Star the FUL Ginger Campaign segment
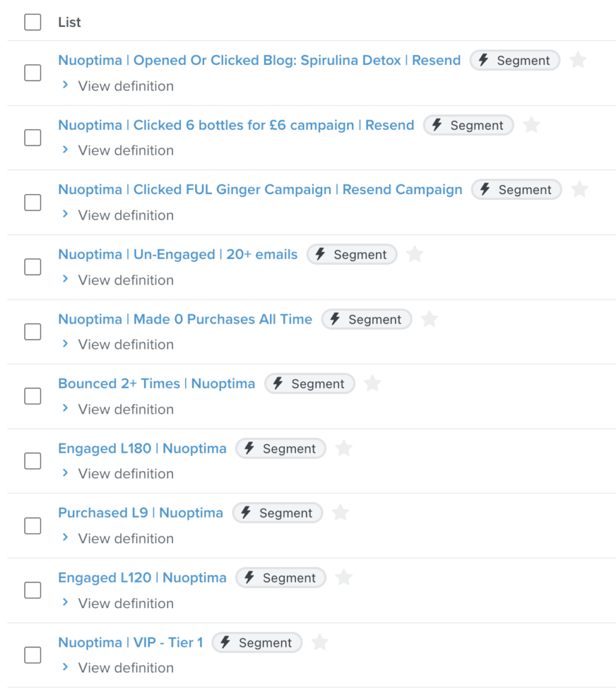 (x=580, y=189)
